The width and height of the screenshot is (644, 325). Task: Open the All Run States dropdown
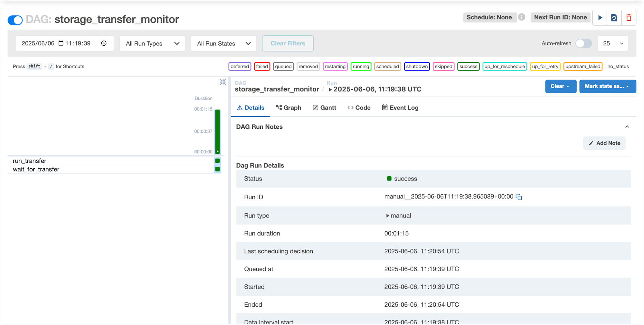pos(224,43)
